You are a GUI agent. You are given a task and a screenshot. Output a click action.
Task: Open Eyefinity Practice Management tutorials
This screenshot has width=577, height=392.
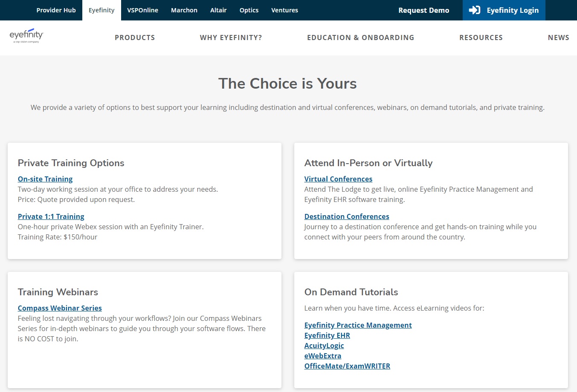(358, 325)
